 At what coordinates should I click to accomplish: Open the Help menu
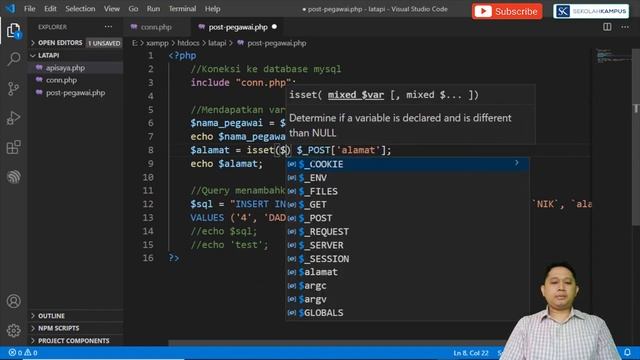pyautogui.click(x=212, y=9)
